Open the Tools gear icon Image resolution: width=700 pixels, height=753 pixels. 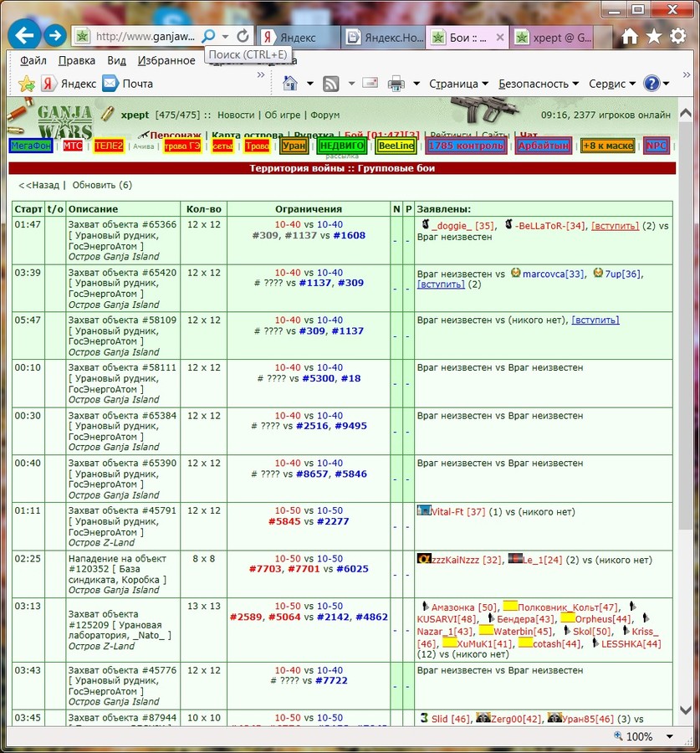click(x=677, y=35)
